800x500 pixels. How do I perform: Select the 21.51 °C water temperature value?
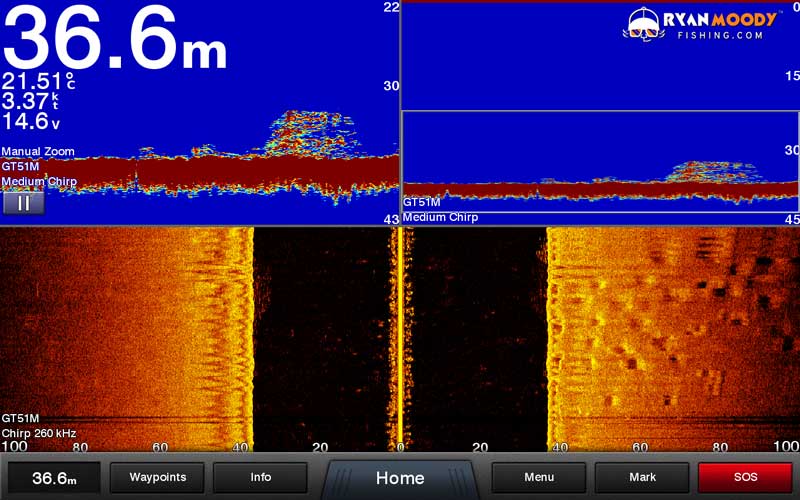pyautogui.click(x=39, y=82)
